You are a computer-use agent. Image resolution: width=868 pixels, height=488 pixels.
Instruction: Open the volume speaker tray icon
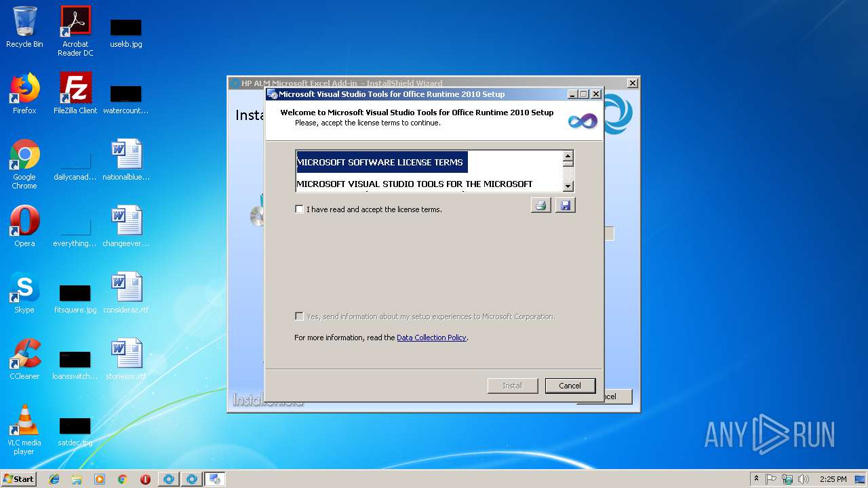click(x=804, y=479)
